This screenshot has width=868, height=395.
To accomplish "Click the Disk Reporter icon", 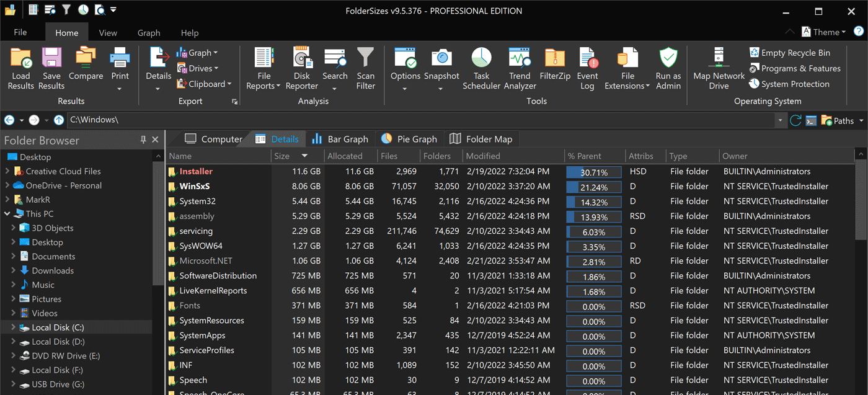I will coord(302,58).
